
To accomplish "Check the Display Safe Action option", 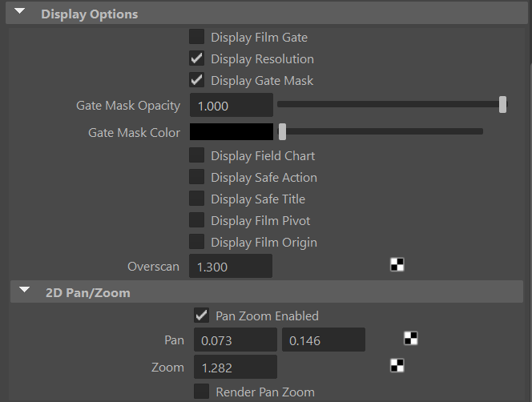I will [196, 177].
